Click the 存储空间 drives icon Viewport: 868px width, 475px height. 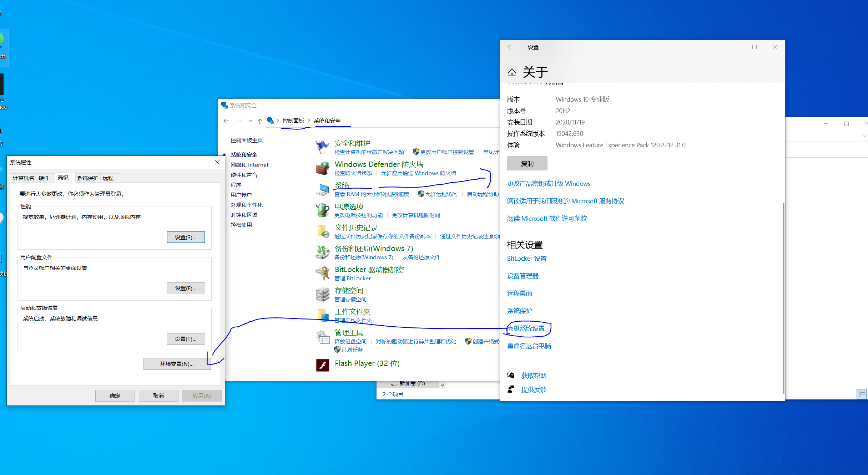[322, 294]
